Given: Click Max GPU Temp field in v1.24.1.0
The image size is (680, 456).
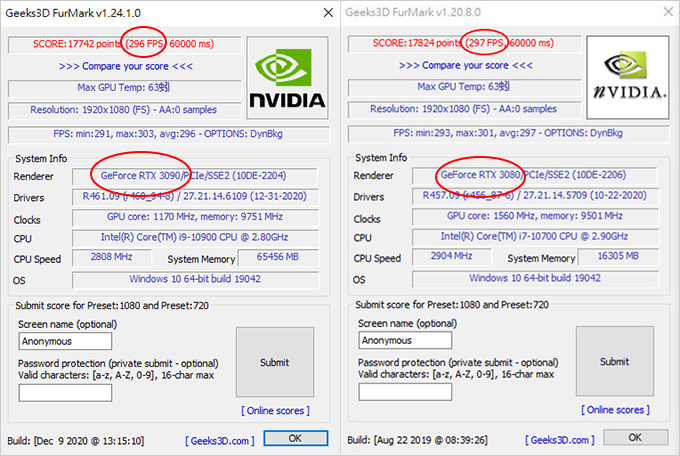Looking at the screenshot, I should click(124, 88).
